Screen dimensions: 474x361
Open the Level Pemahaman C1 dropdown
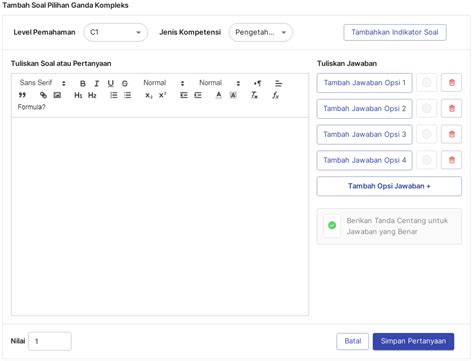tap(115, 32)
